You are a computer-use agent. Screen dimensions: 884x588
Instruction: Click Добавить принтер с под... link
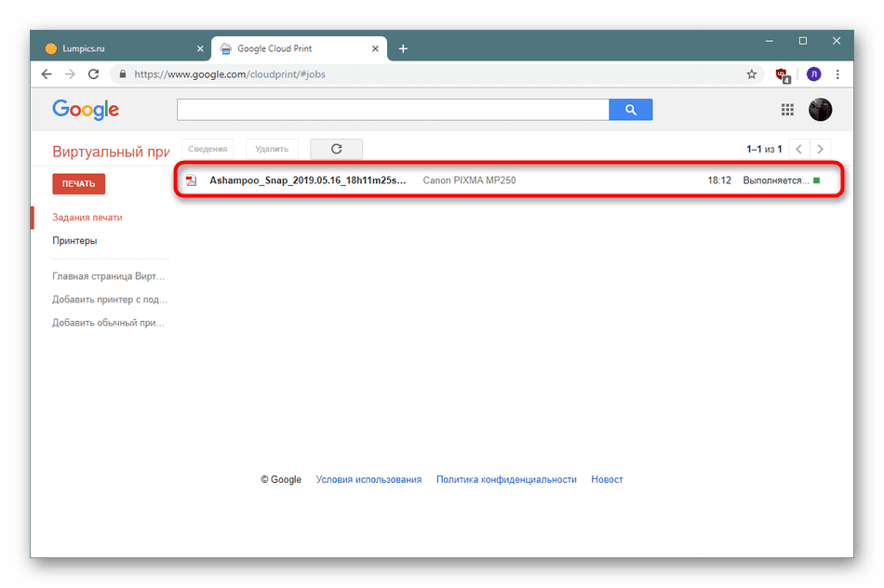(110, 300)
